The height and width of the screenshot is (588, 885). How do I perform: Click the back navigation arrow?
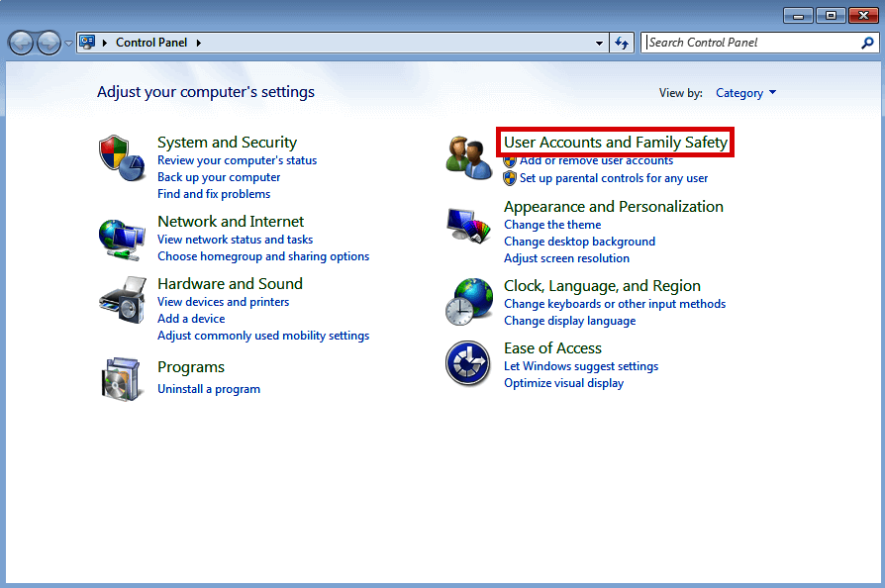click(21, 42)
